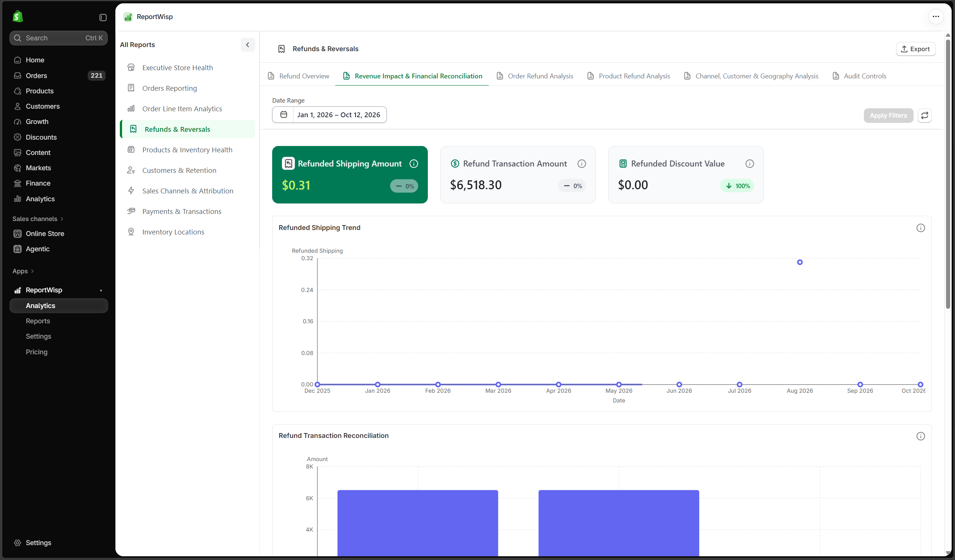
Task: Open Customers & Retention report
Action: 187,170
